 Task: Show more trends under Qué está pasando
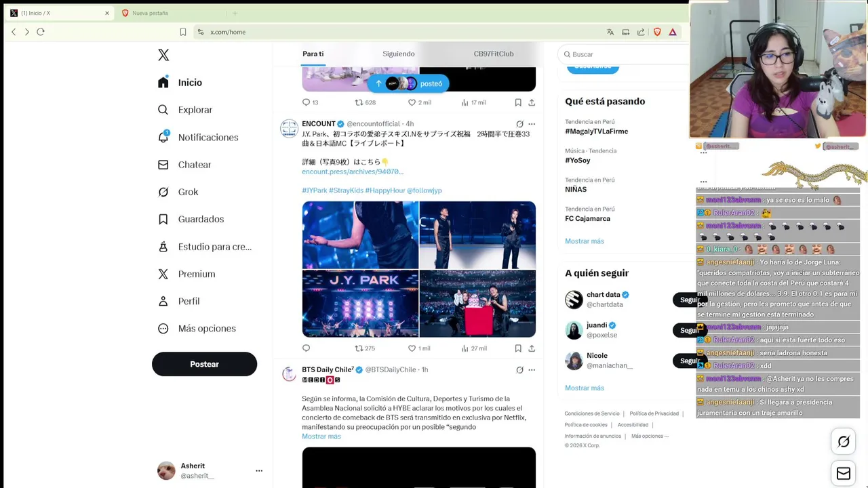(x=585, y=241)
